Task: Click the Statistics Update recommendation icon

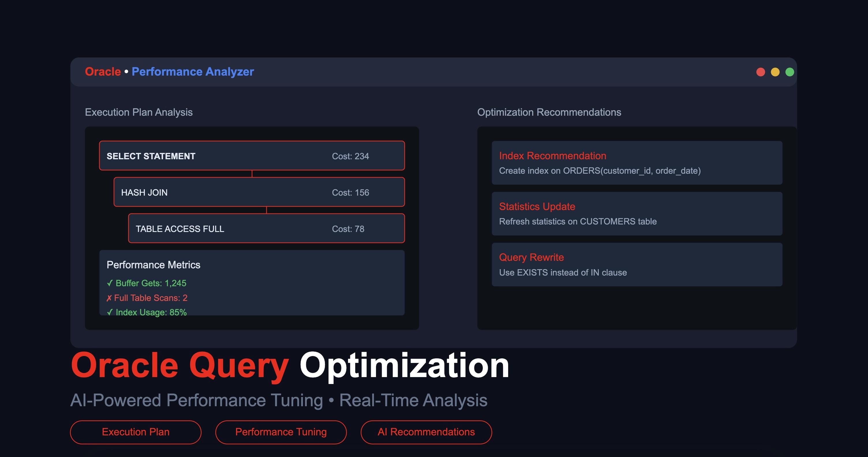Action: coord(537,206)
